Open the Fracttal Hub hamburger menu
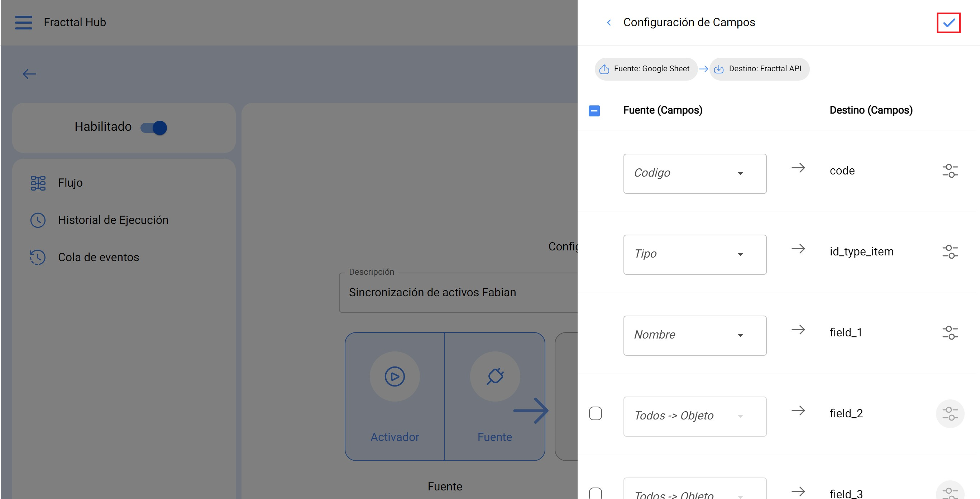Viewport: 980px width, 499px height. coord(23,23)
